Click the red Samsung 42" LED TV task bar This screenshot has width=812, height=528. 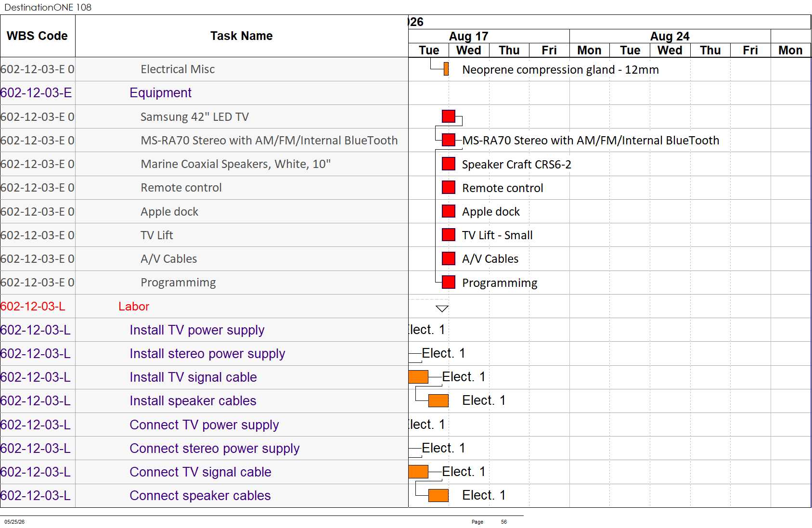[448, 116]
